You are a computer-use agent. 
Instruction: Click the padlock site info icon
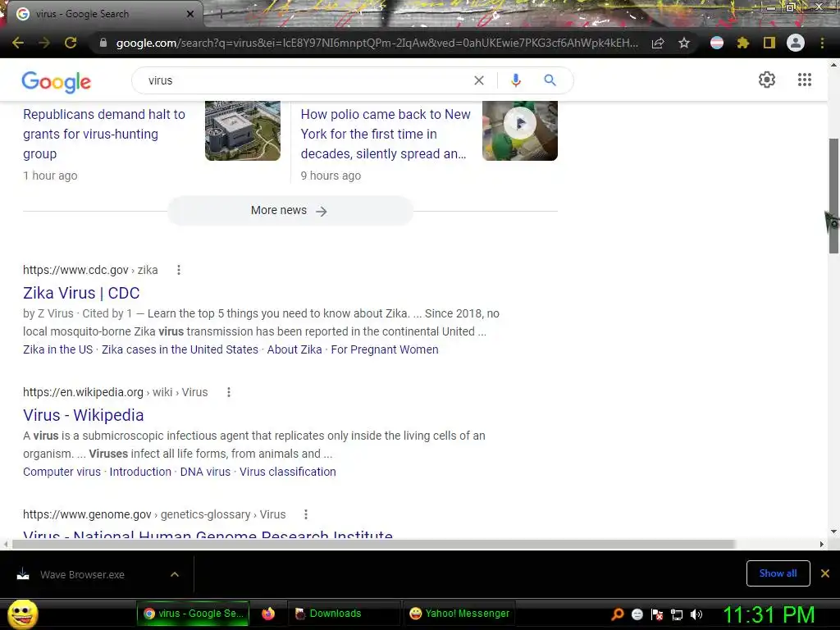click(x=103, y=43)
